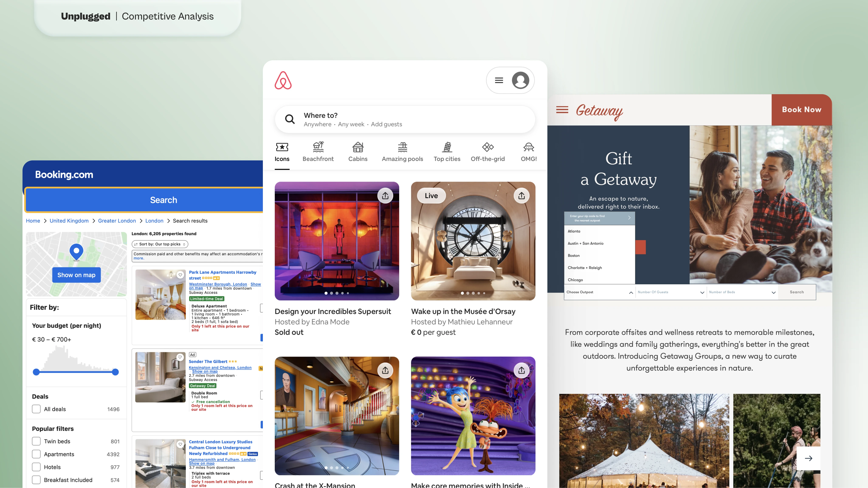
Task: Choose Charlotte + Raleigh outpost
Action: click(585, 267)
